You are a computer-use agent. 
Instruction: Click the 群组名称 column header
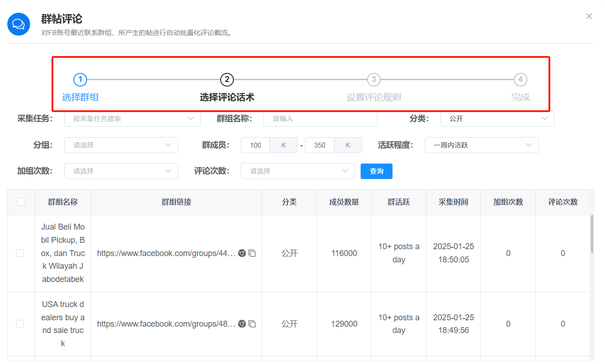63,202
